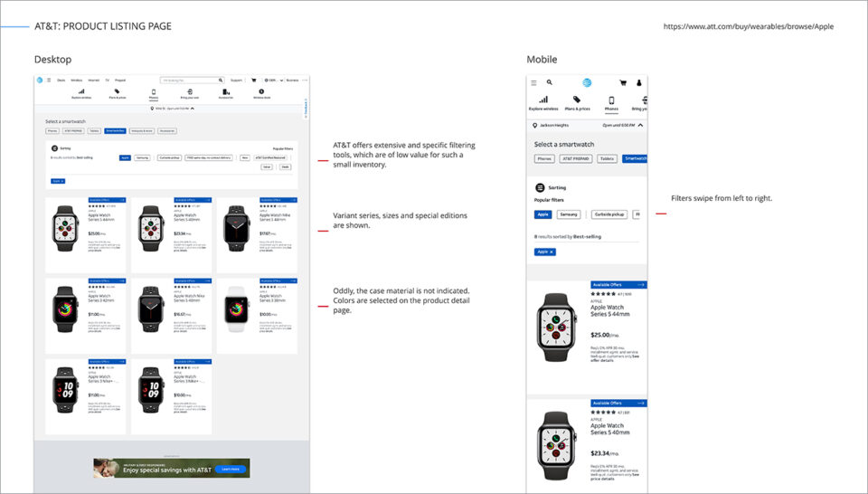Image resolution: width=868 pixels, height=494 pixels.
Task: Toggle the Samsung filter chip on mobile
Action: (569, 214)
